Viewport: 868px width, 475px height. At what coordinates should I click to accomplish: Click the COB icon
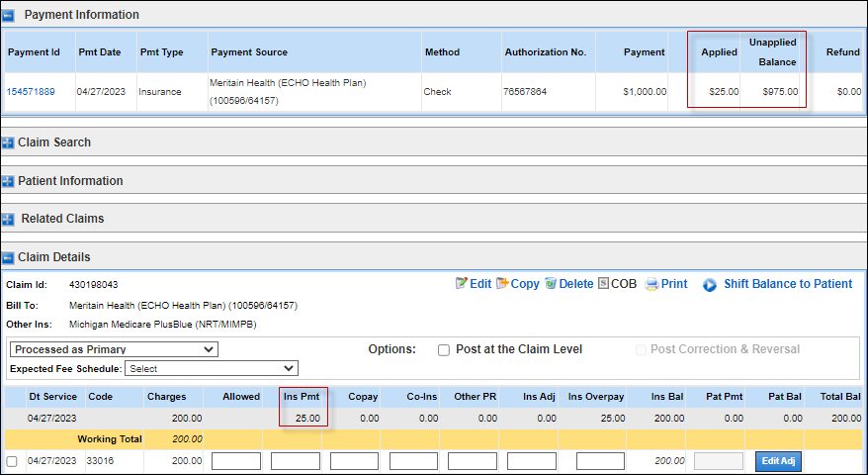coord(603,284)
